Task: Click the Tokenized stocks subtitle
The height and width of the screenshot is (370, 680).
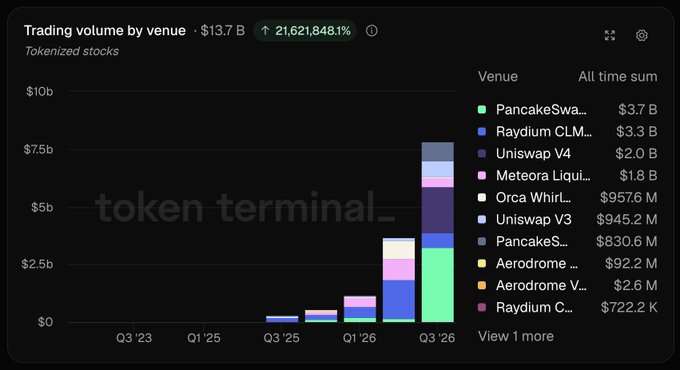Action: tap(72, 51)
